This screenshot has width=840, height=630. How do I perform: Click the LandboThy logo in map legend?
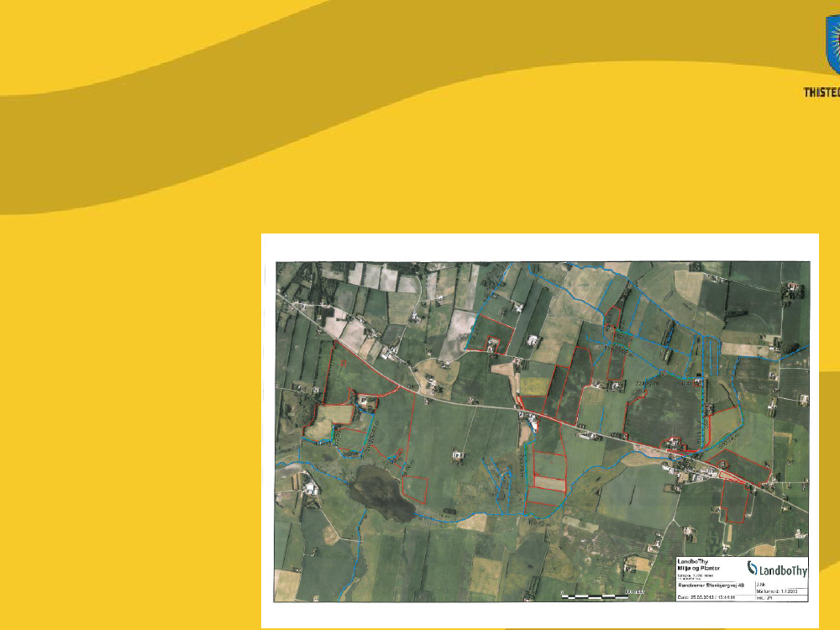coord(777,569)
